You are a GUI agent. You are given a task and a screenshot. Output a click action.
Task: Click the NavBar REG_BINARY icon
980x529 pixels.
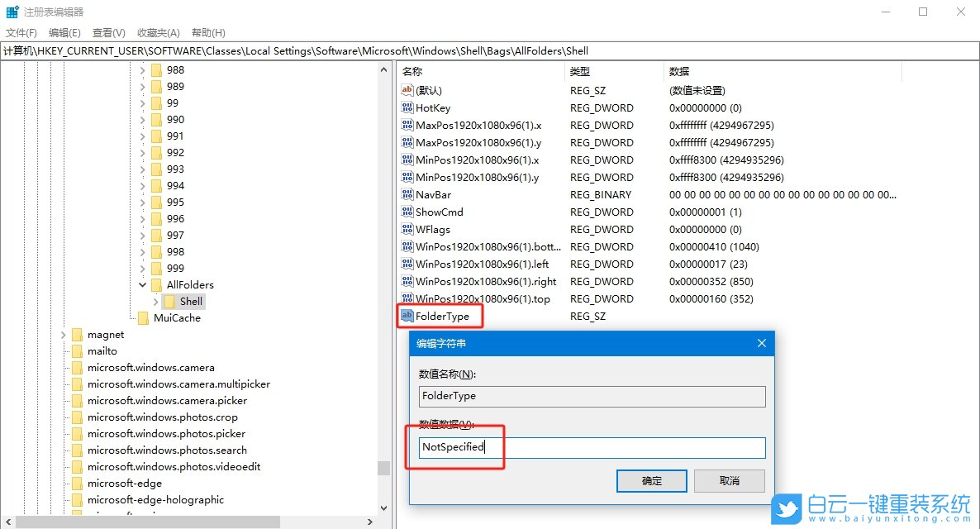click(407, 194)
